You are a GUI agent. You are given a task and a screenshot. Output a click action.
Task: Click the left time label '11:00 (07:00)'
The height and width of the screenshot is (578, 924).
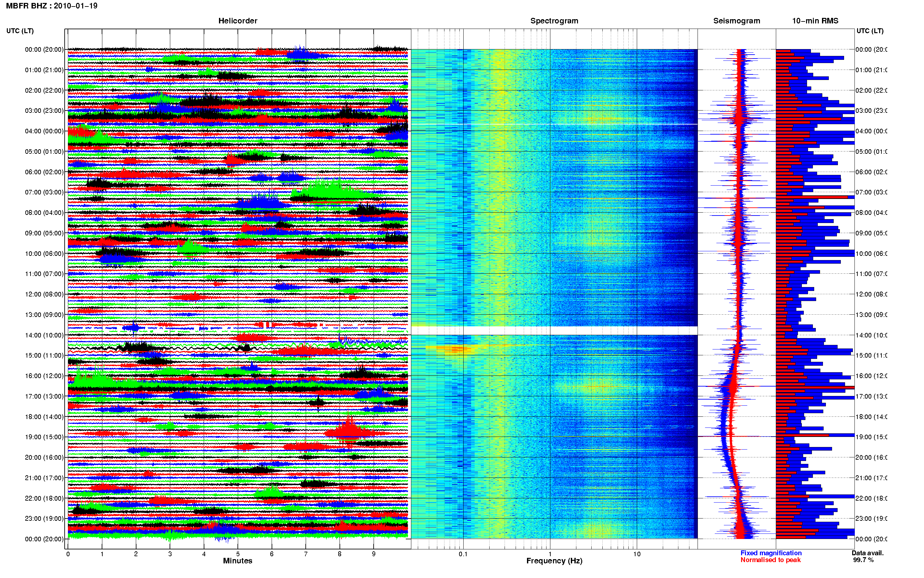pos(44,274)
